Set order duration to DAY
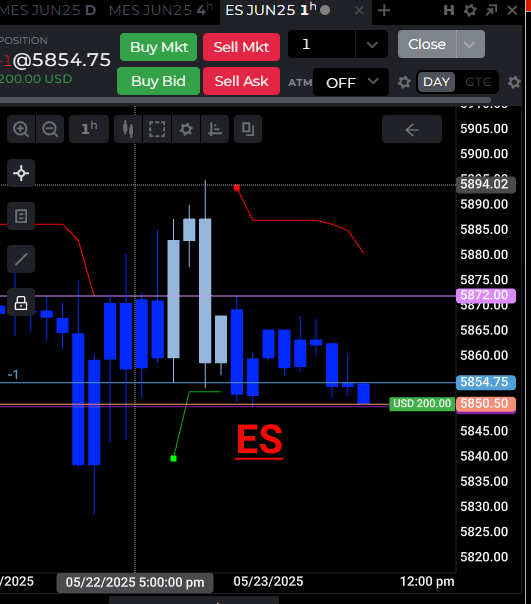This screenshot has width=531, height=604. pyautogui.click(x=436, y=82)
